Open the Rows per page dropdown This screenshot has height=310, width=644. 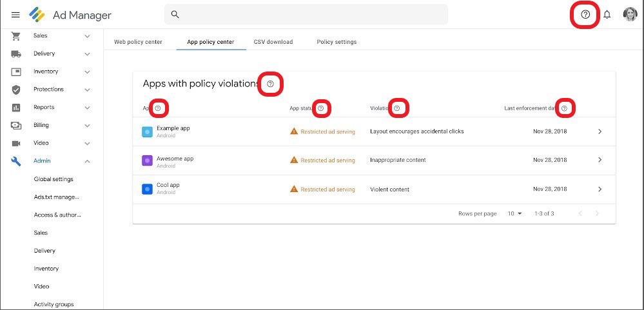(x=515, y=213)
